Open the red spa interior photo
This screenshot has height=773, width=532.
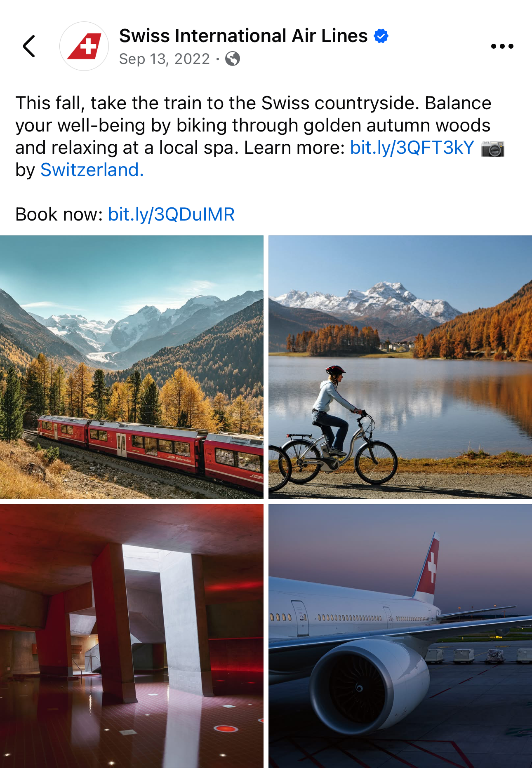click(x=132, y=636)
